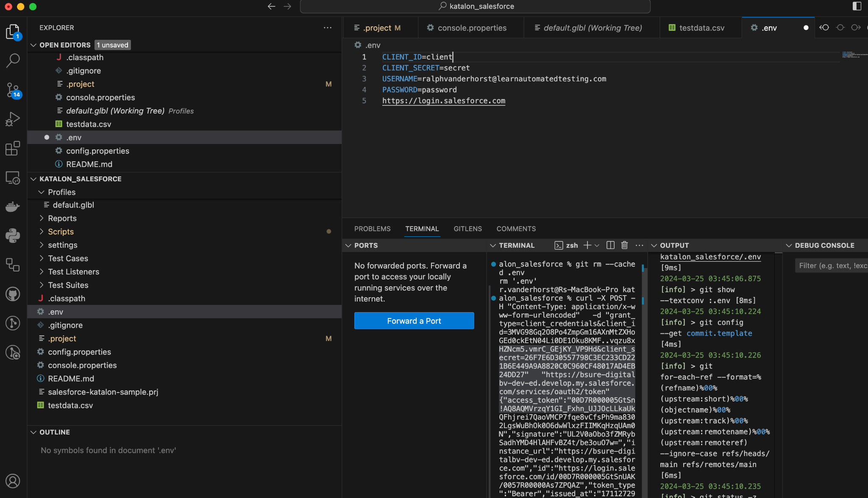
Task: Click the Forward a Port button
Action: [414, 321]
